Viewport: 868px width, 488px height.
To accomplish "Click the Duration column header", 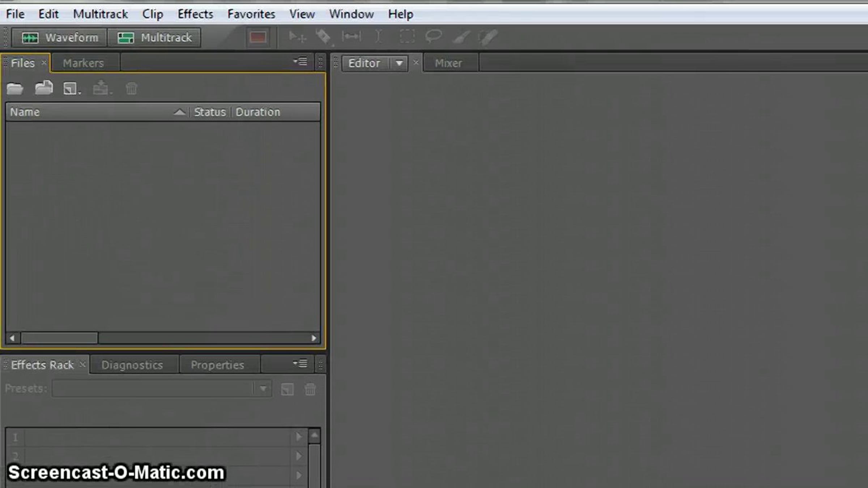I will click(258, 112).
